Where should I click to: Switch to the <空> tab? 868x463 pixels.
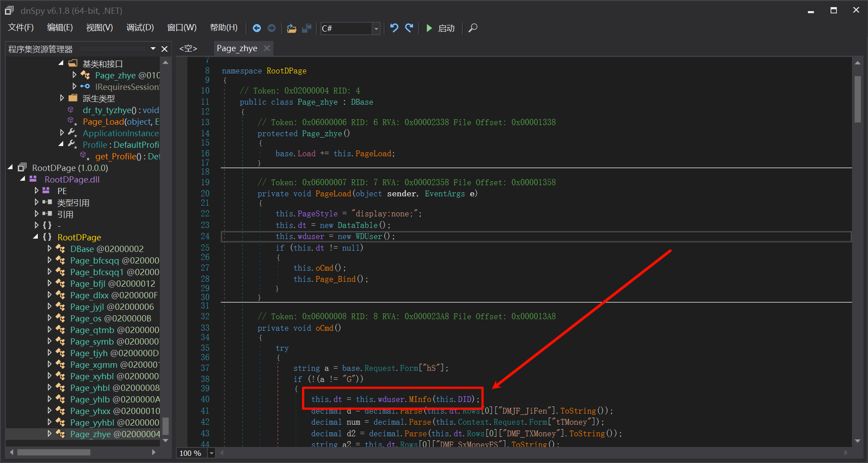point(188,48)
